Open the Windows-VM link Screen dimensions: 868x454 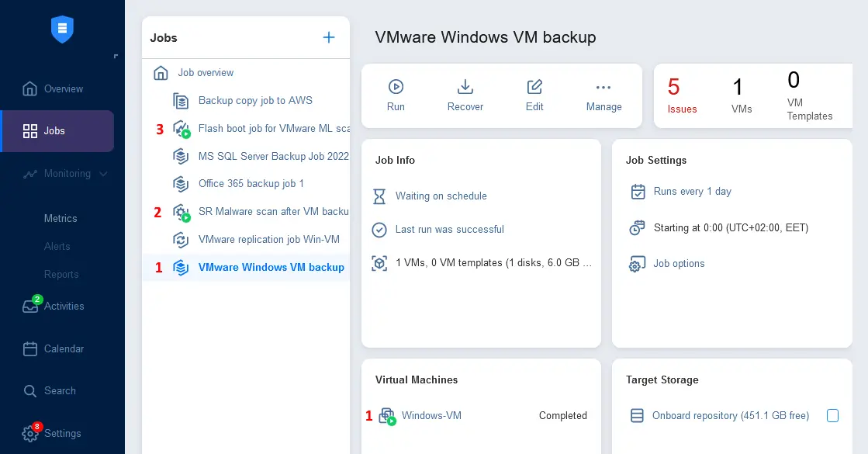click(432, 416)
